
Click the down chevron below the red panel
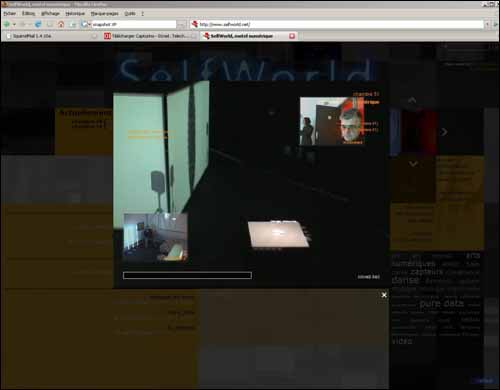(x=413, y=164)
